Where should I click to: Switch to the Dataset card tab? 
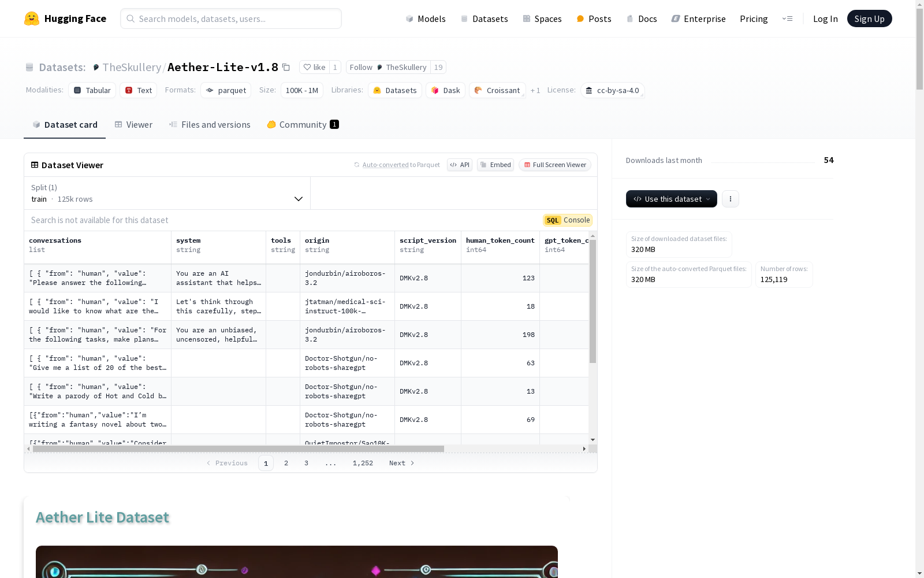point(65,124)
